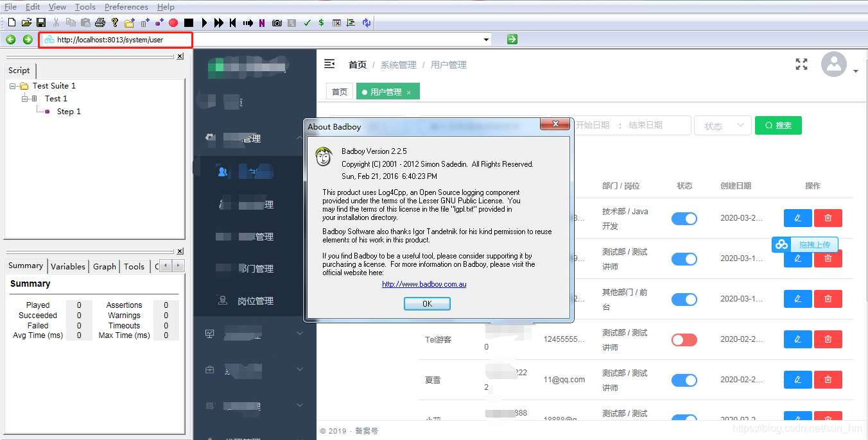Click the green 搜索 search button
Screen dimensions: 868x440
tap(778, 126)
